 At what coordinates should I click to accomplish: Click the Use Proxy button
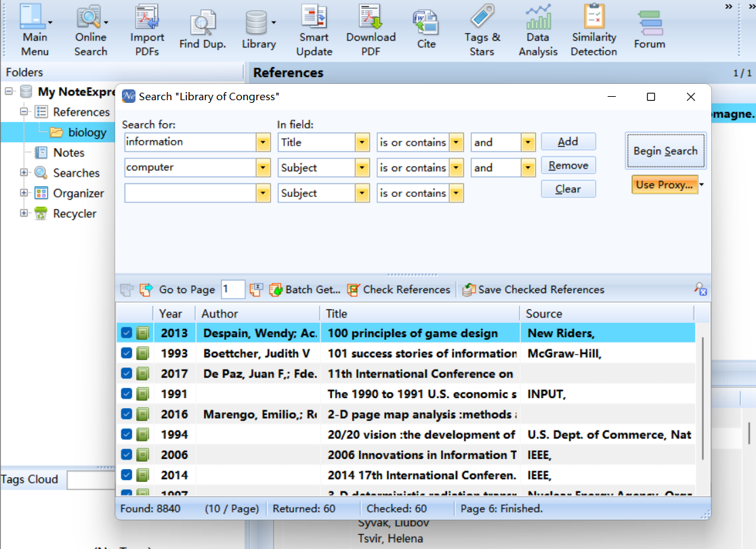(665, 185)
